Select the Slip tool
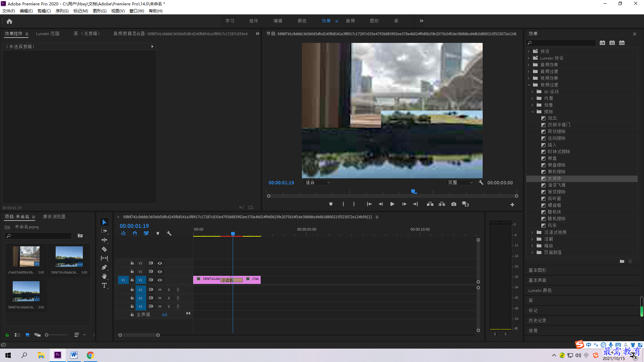The height and width of the screenshot is (362, 644). click(104, 258)
